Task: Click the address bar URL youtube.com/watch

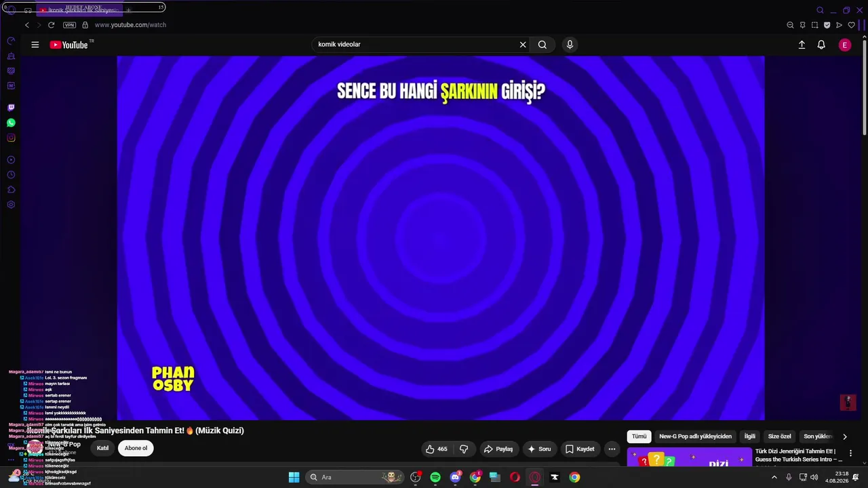Action: coord(130,25)
